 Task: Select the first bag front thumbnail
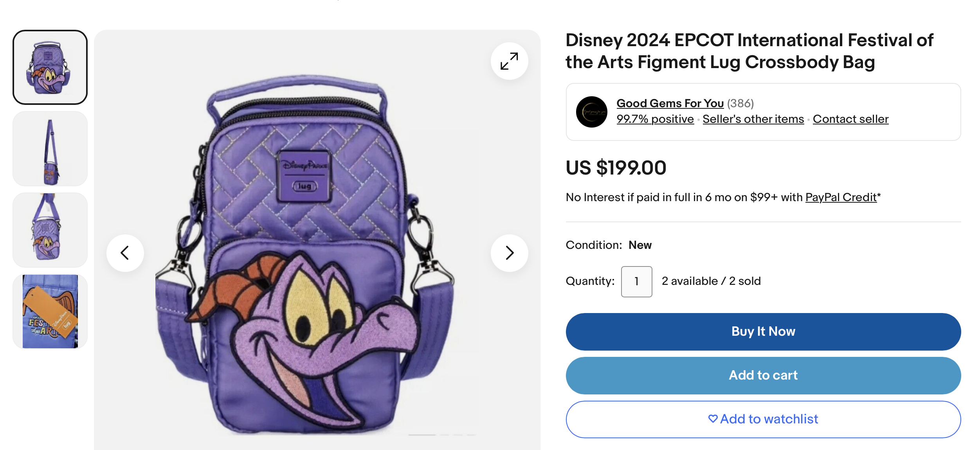click(x=50, y=67)
